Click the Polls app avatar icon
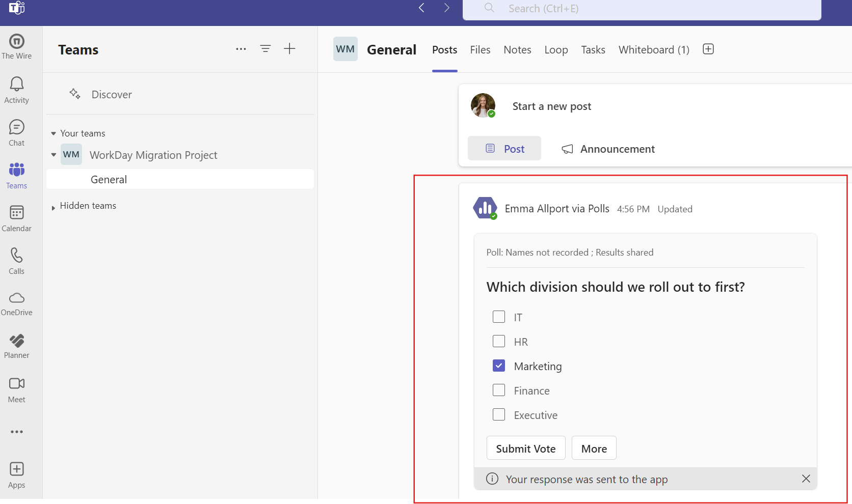852x504 pixels. tap(485, 208)
